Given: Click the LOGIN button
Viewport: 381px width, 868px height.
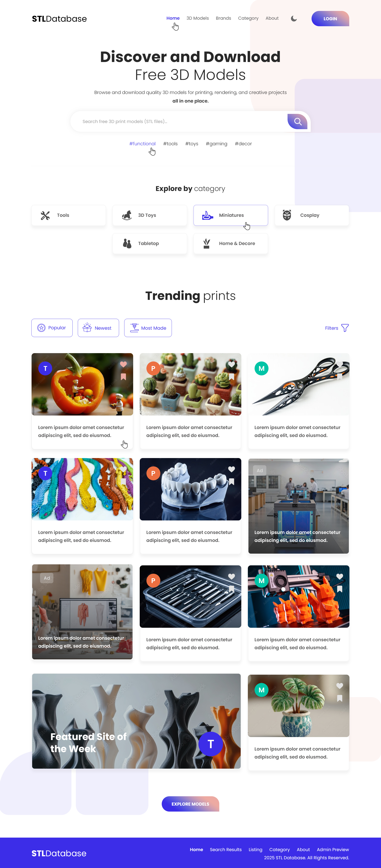Looking at the screenshot, I should click(x=330, y=18).
